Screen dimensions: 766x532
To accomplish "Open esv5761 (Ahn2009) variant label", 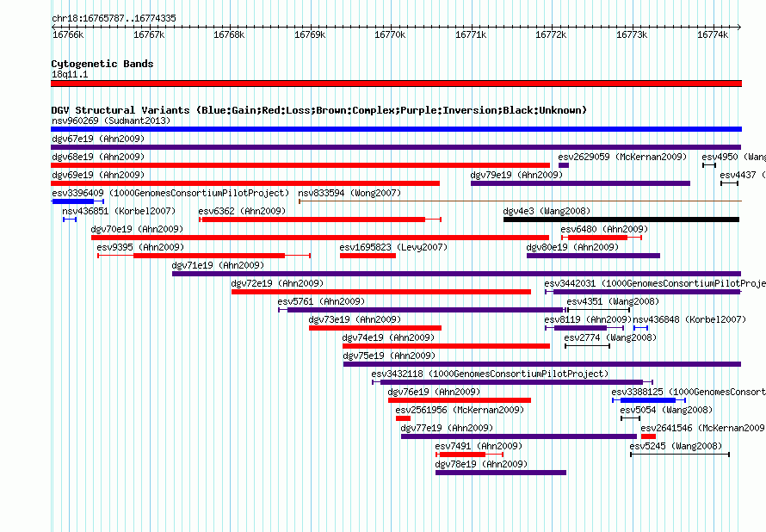I will 321,301.
